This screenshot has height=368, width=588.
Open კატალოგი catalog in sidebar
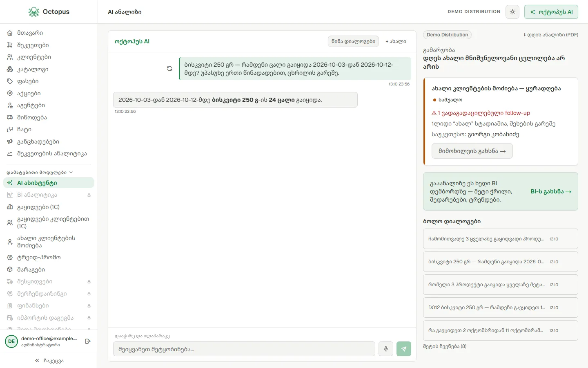[x=49, y=69]
